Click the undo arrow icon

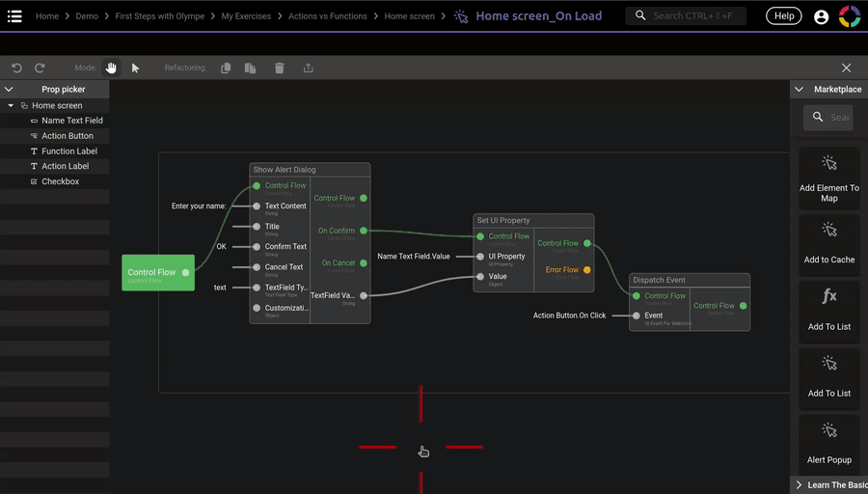coord(16,69)
